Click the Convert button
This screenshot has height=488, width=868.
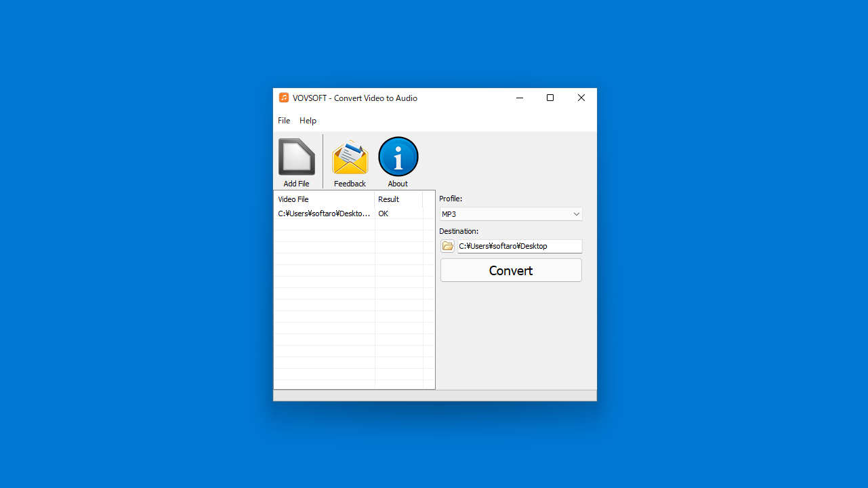pyautogui.click(x=511, y=270)
